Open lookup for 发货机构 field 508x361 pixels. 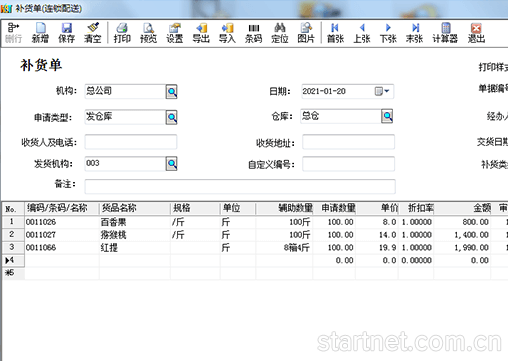point(172,164)
